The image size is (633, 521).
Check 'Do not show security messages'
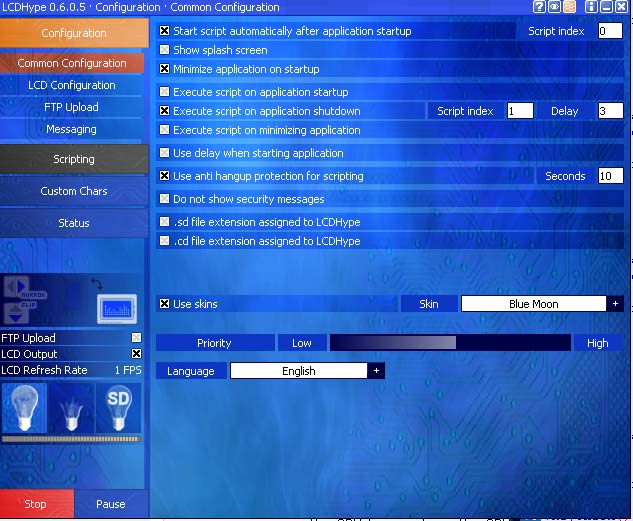pos(164,199)
